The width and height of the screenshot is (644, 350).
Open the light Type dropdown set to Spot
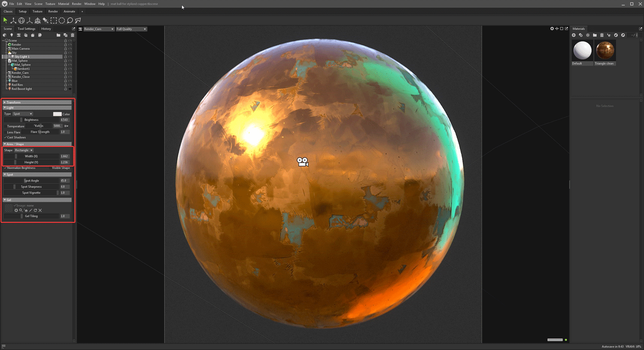[x=23, y=114]
